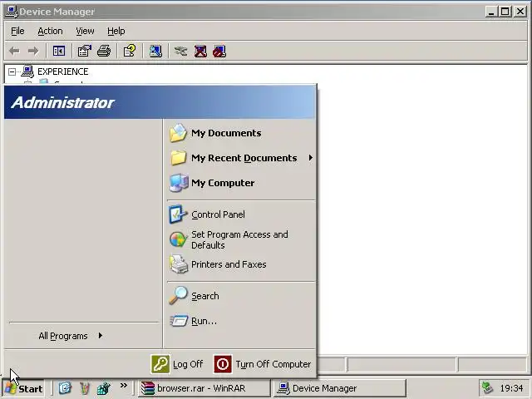Click the 19:34 system clock
The height and width of the screenshot is (399, 532).
pyautogui.click(x=511, y=388)
